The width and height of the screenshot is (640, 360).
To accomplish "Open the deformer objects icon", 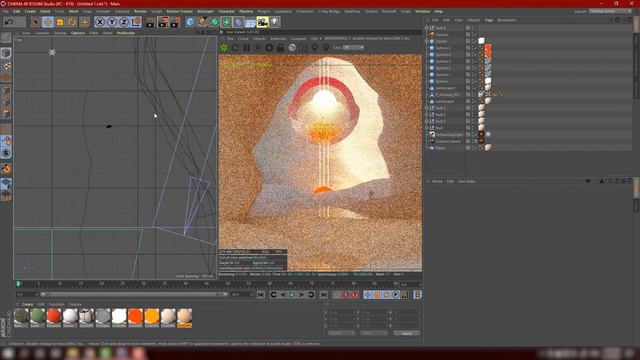I will coord(239,22).
